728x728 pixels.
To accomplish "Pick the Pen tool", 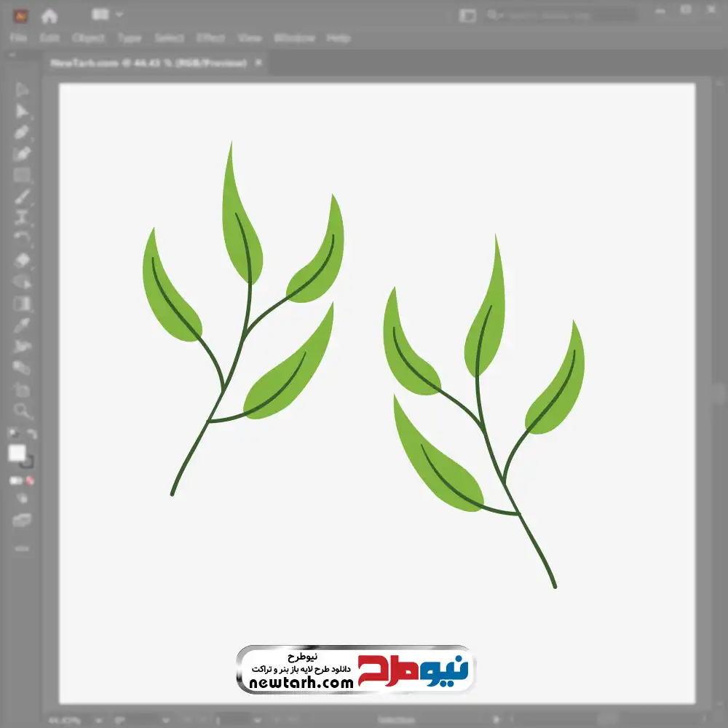I will [x=22, y=132].
